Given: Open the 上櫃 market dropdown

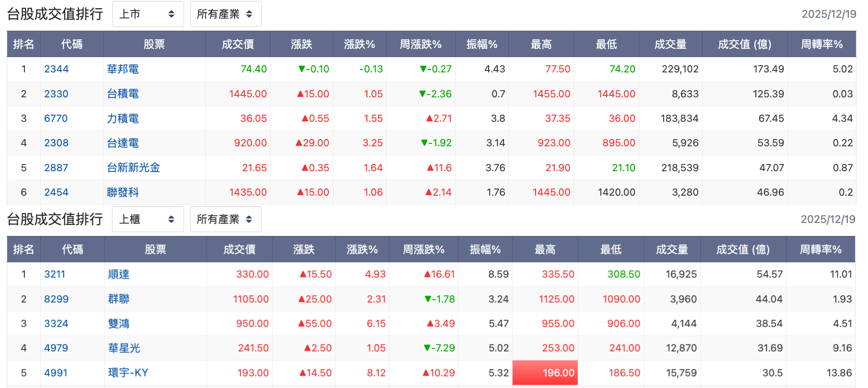Looking at the screenshot, I should tap(148, 219).
